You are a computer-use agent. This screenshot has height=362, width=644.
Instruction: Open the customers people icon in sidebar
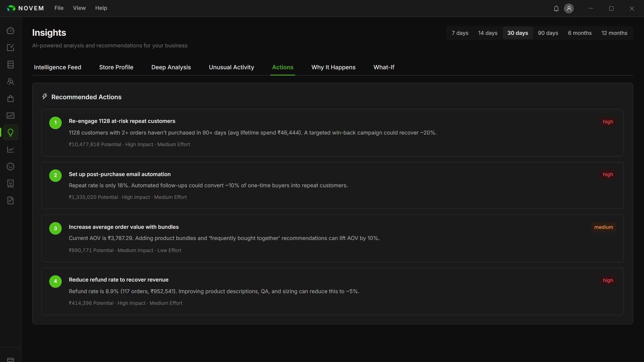click(10, 82)
